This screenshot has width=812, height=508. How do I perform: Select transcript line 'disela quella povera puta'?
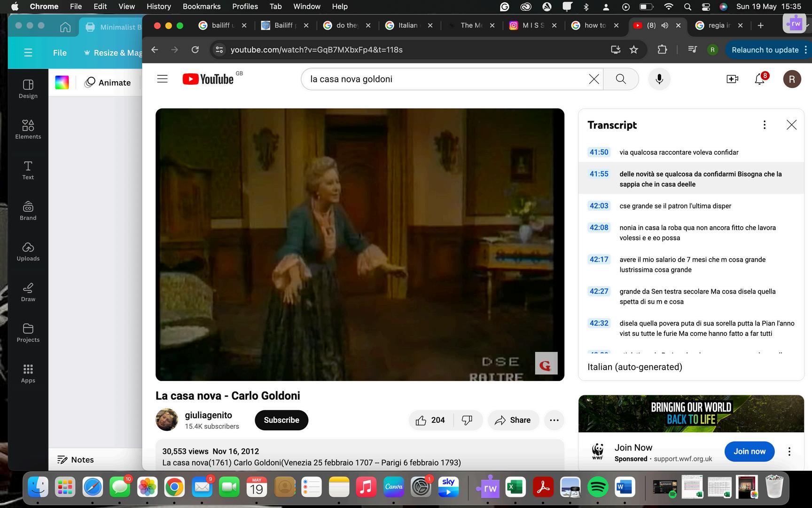(x=691, y=328)
